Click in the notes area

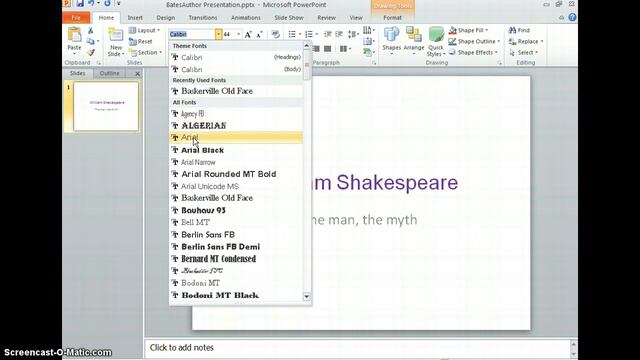point(357,348)
